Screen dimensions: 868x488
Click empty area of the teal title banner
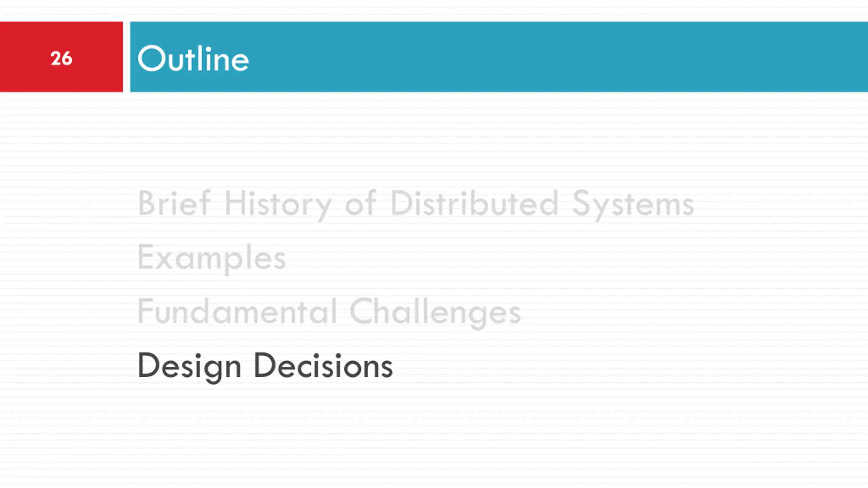(x=542, y=57)
